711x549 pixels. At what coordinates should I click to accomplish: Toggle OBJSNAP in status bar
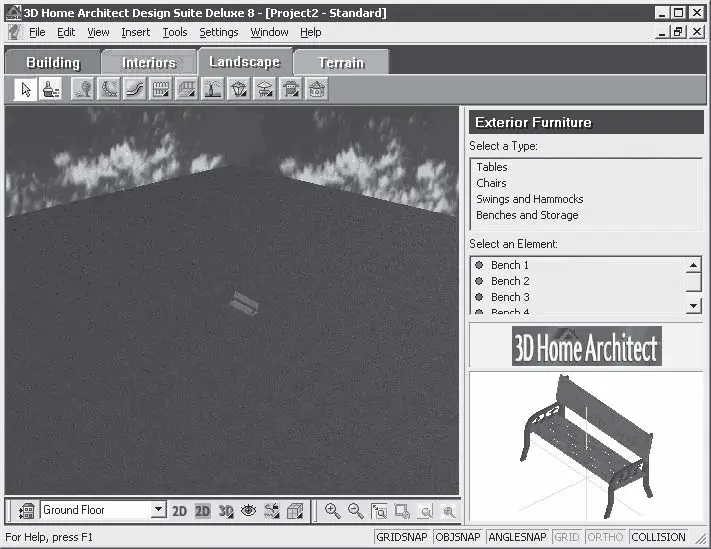click(458, 537)
